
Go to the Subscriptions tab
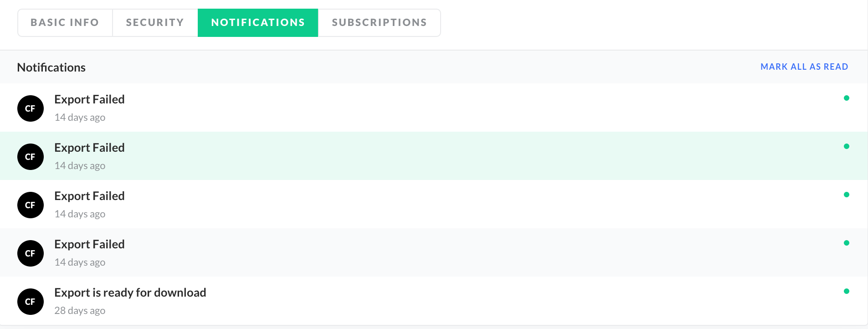coord(379,23)
